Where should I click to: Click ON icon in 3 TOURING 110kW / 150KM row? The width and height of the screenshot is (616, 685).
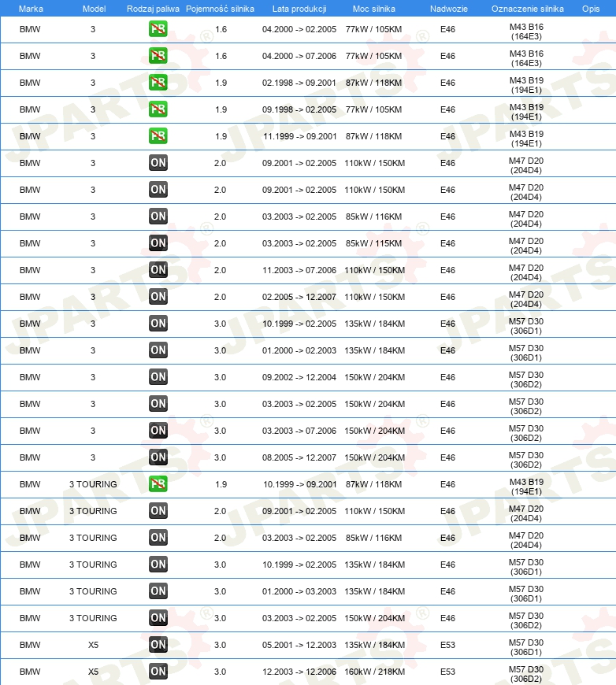coord(158,511)
